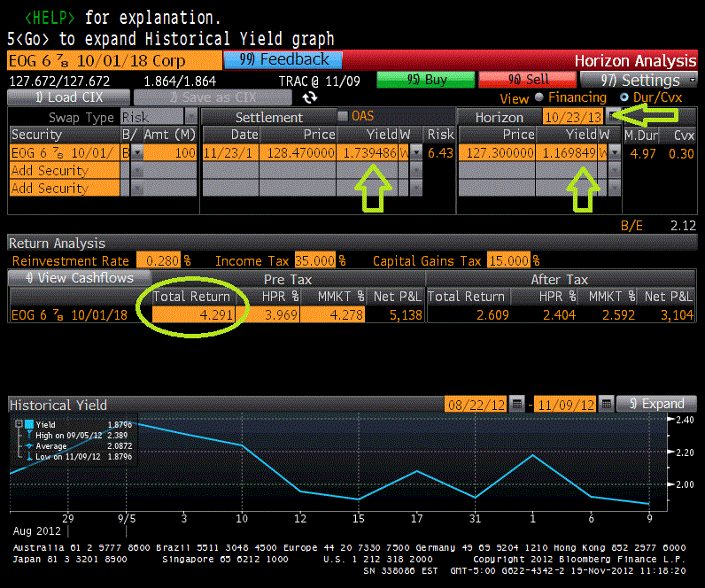Click the <HELP> text

(x=50, y=18)
